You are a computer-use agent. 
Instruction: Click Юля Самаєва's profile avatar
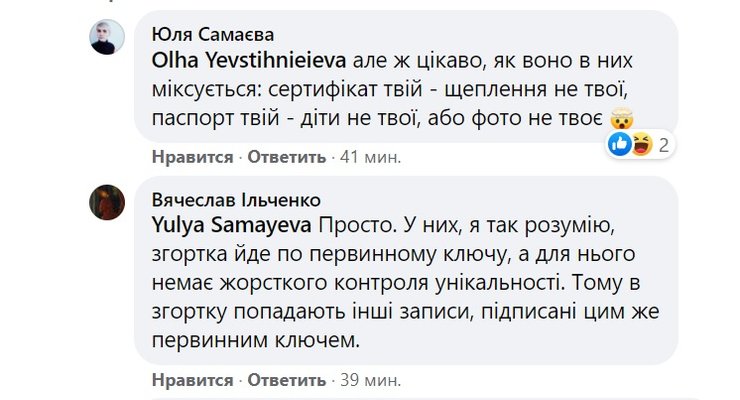click(108, 38)
